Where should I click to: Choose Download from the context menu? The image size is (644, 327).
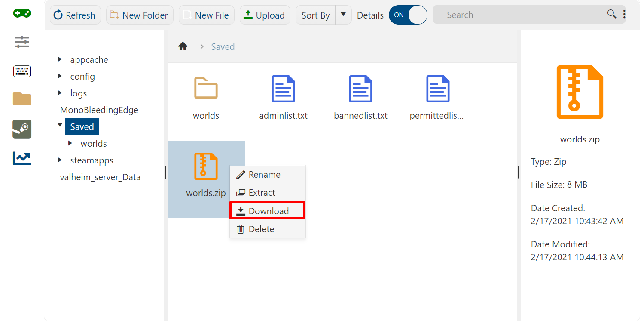pos(268,211)
